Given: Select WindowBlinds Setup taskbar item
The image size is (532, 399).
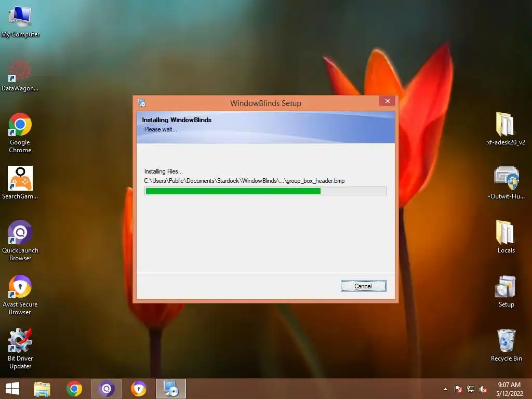Looking at the screenshot, I should tap(170, 389).
